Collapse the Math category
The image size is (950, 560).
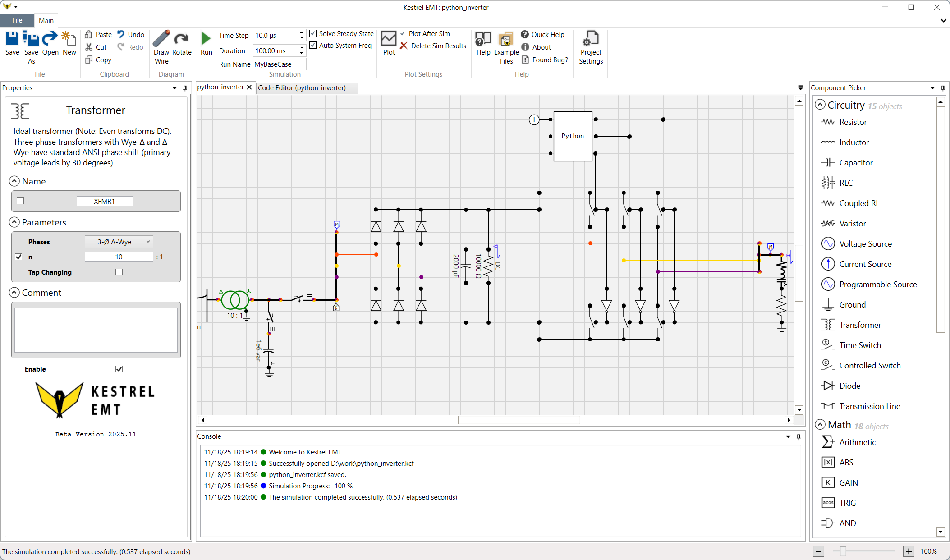pyautogui.click(x=820, y=425)
